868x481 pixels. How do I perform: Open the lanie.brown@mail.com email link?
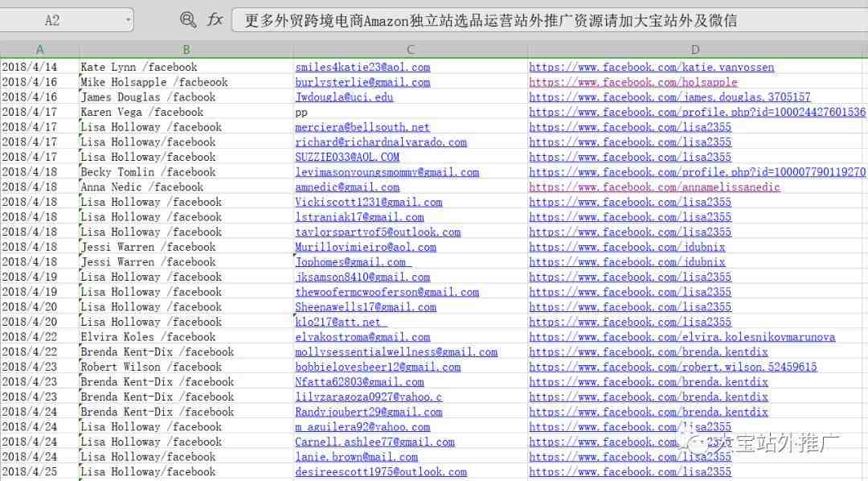(357, 456)
